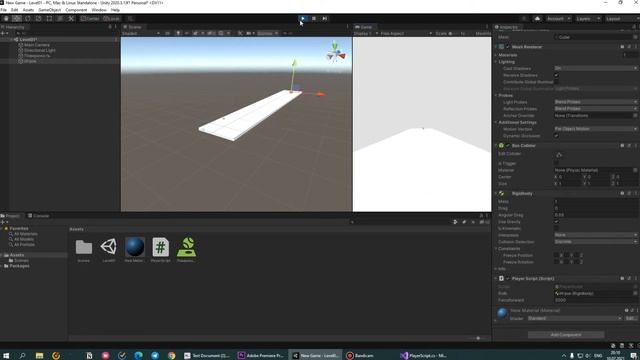Viewport: 640px width, 360px height.
Task: Collapse the Materials section
Action: [x=496, y=55]
